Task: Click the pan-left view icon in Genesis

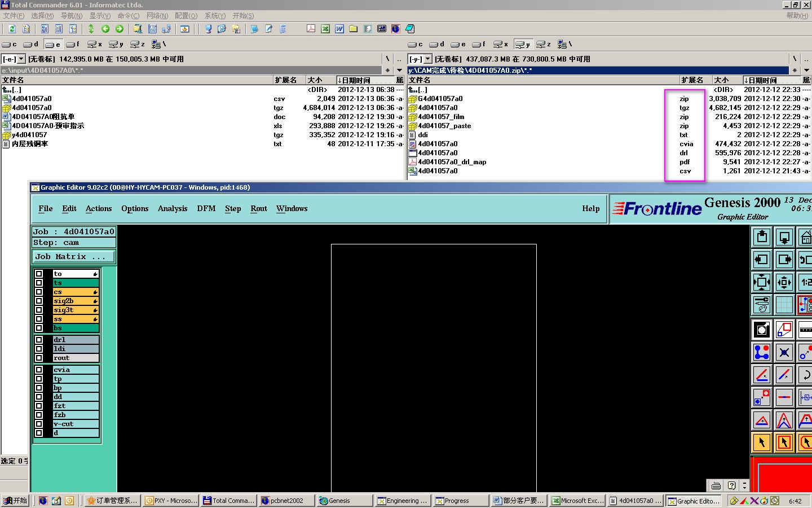Action: coord(762,260)
